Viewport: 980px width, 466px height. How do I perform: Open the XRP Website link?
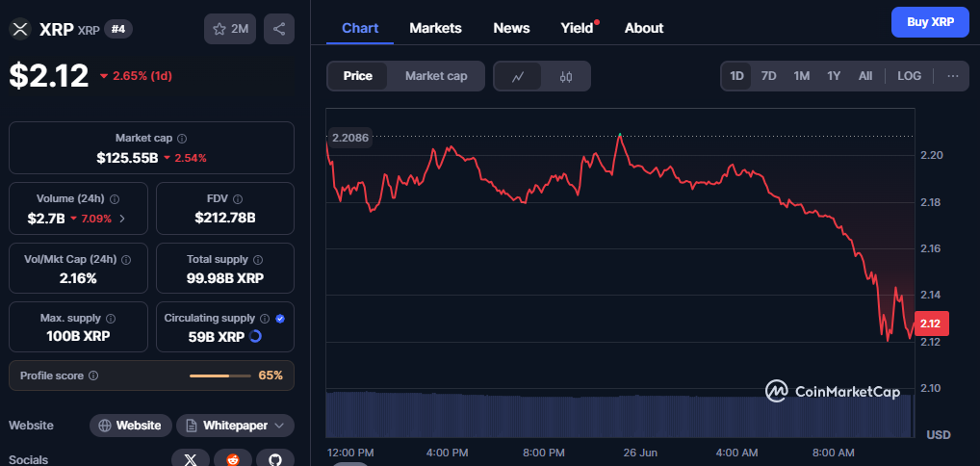pos(131,426)
